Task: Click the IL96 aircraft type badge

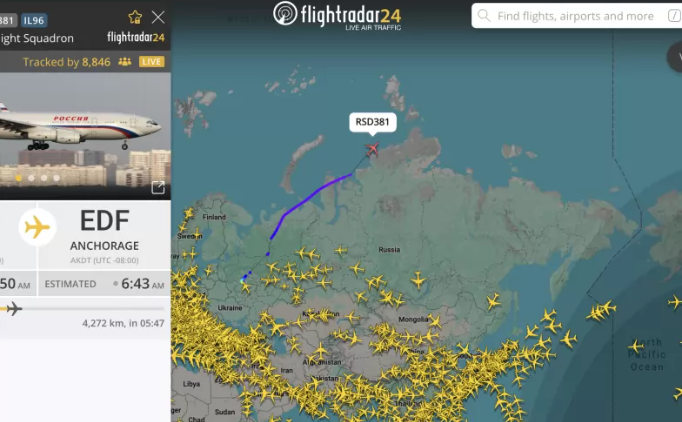Action: [34, 20]
